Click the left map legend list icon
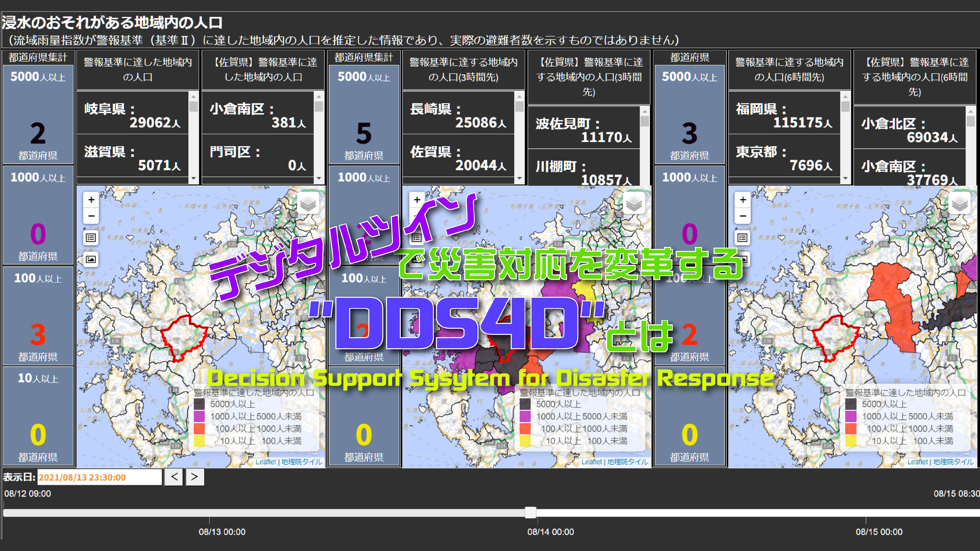 tap(91, 238)
